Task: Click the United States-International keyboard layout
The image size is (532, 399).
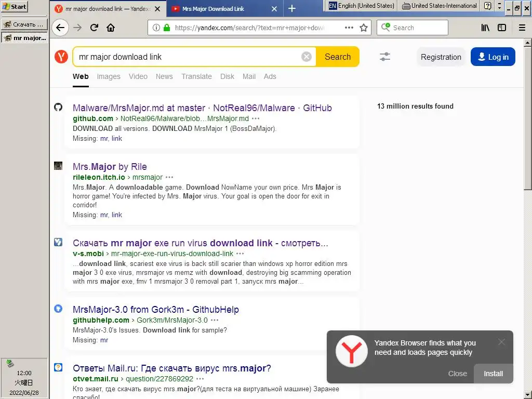Action: pos(440,6)
